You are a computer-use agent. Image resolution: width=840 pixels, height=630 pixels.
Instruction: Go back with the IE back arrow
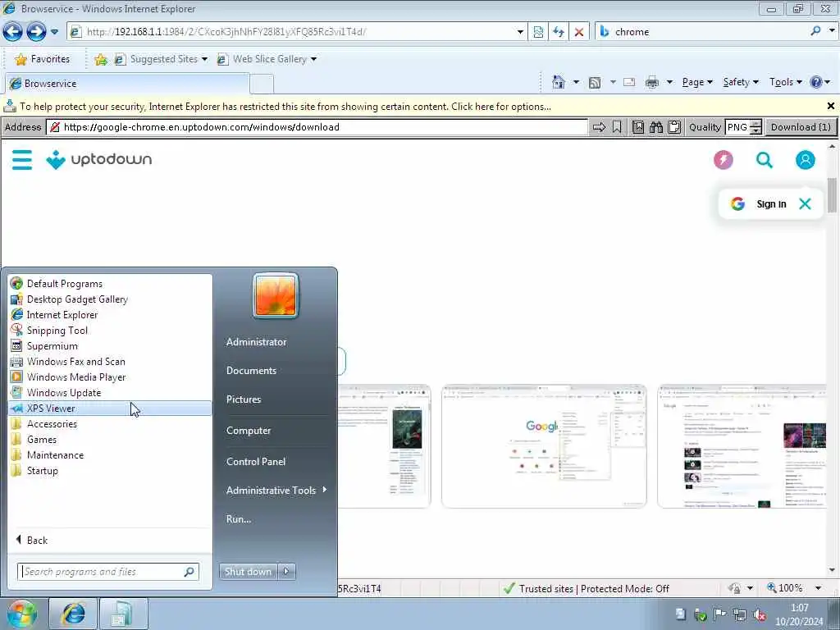coord(13,32)
